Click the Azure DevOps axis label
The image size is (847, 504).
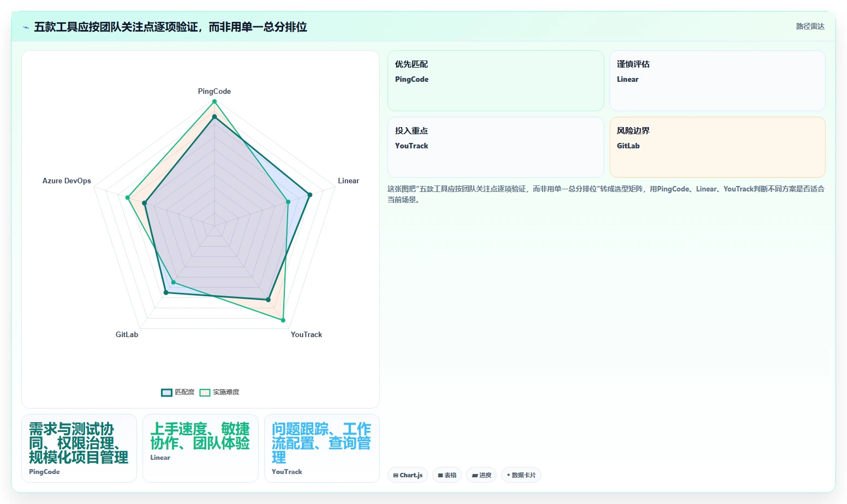[67, 181]
